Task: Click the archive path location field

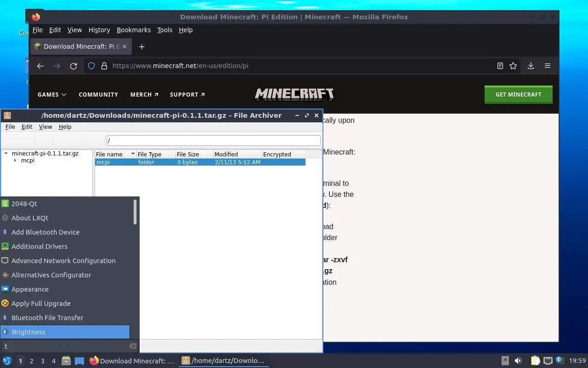Action: [213, 140]
